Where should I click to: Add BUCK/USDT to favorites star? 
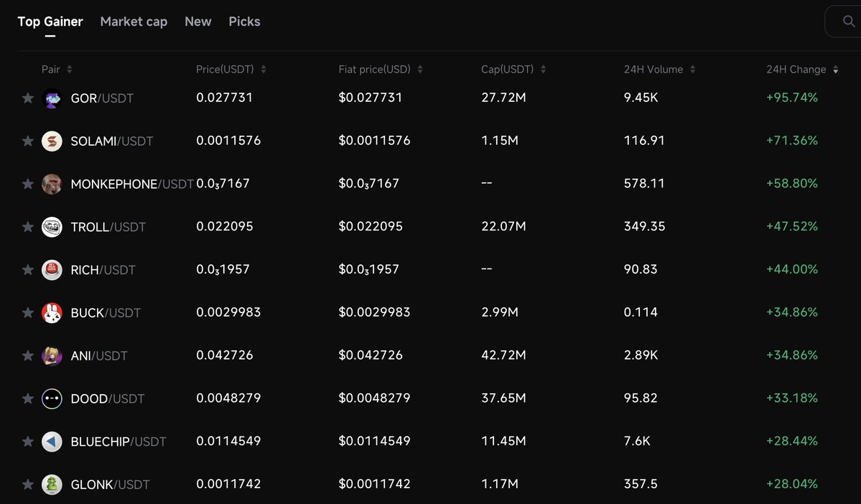[x=27, y=313]
